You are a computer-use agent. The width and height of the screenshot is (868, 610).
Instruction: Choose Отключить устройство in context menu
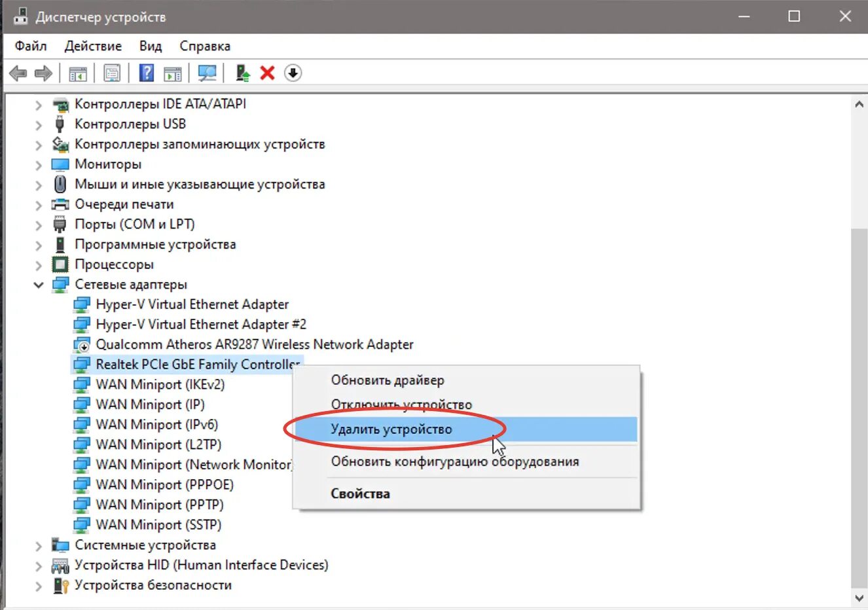(x=465, y=404)
